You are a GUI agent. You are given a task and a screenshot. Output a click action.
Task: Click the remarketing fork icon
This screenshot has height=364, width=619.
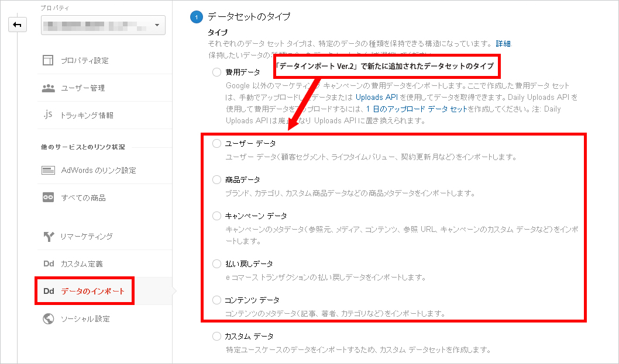[49, 236]
